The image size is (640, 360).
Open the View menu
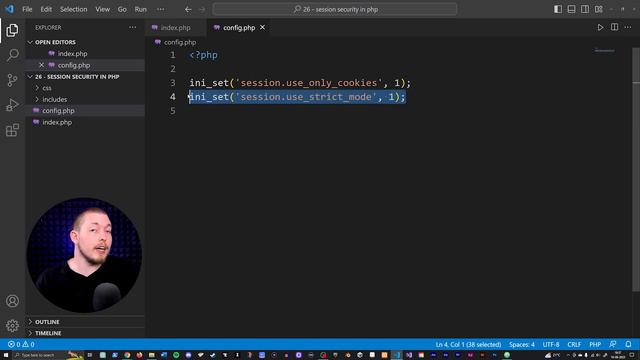point(102,9)
